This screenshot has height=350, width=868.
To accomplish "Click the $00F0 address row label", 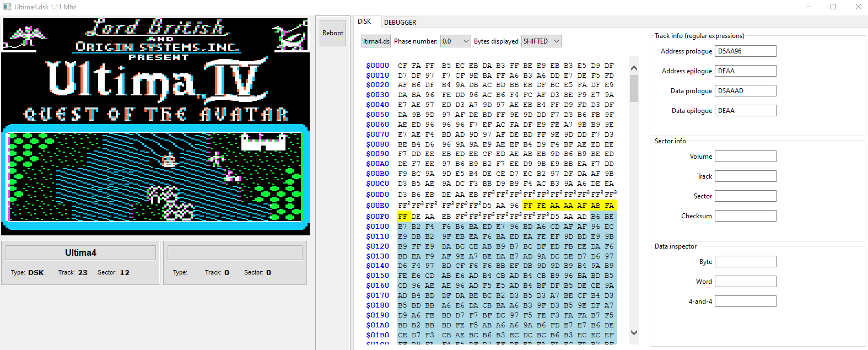I will (x=378, y=217).
